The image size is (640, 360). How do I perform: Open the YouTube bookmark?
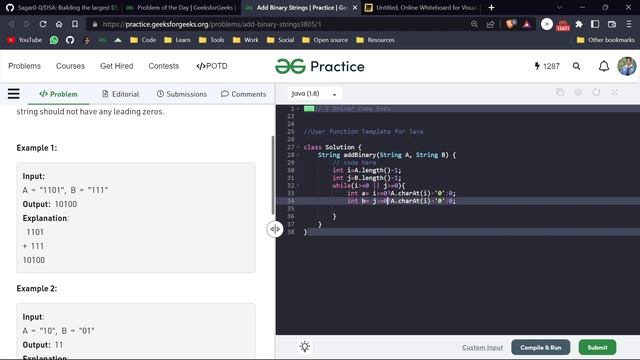click(24, 40)
